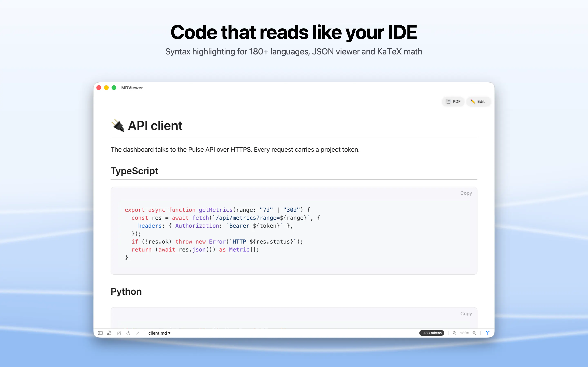Zoom in with the plus magnifier icon

click(474, 333)
